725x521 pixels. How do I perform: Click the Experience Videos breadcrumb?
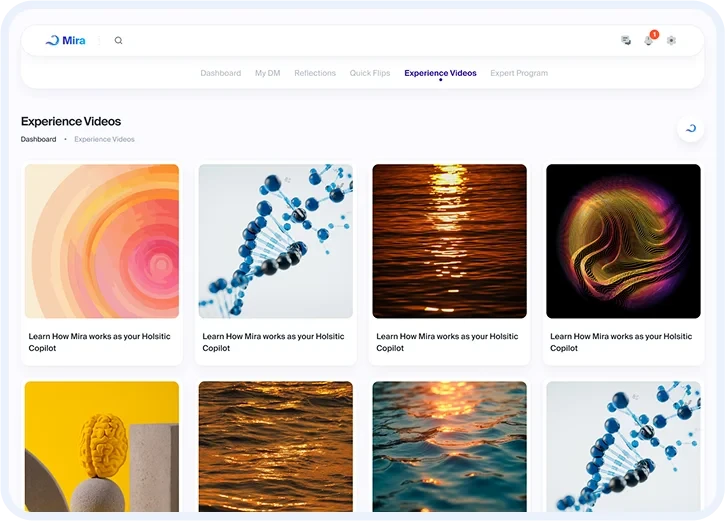(104, 139)
